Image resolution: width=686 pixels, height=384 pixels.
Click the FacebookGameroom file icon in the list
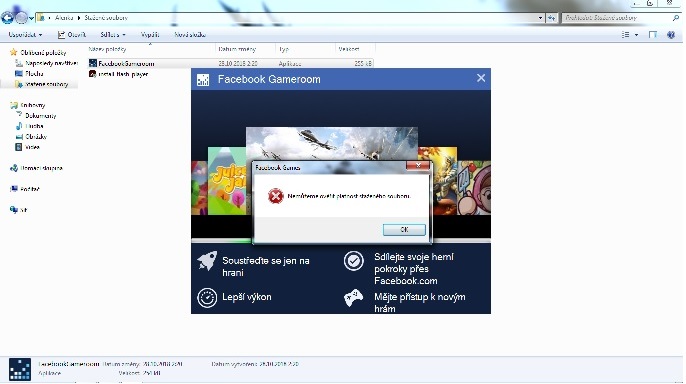click(x=93, y=63)
